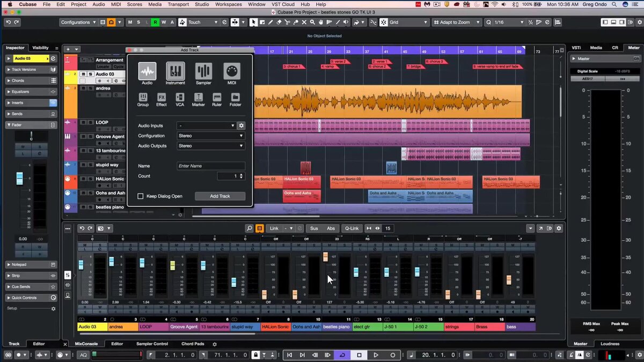The image size is (644, 362).
Task: Click the Redo arrow in main toolbar
Action: coord(17,23)
